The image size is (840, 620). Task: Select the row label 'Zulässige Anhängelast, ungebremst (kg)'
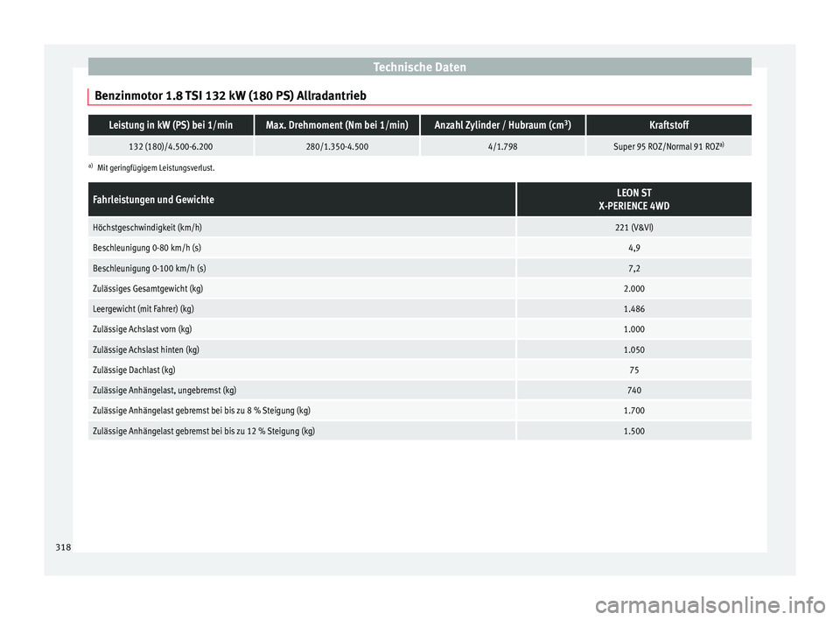[164, 391]
